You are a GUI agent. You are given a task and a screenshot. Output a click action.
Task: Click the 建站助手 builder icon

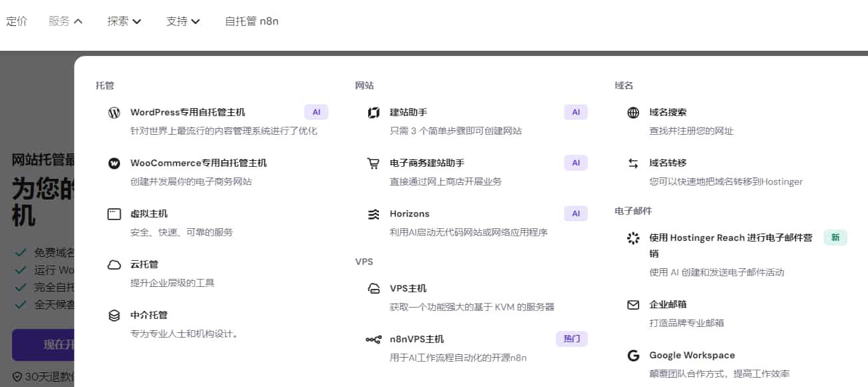tap(373, 112)
